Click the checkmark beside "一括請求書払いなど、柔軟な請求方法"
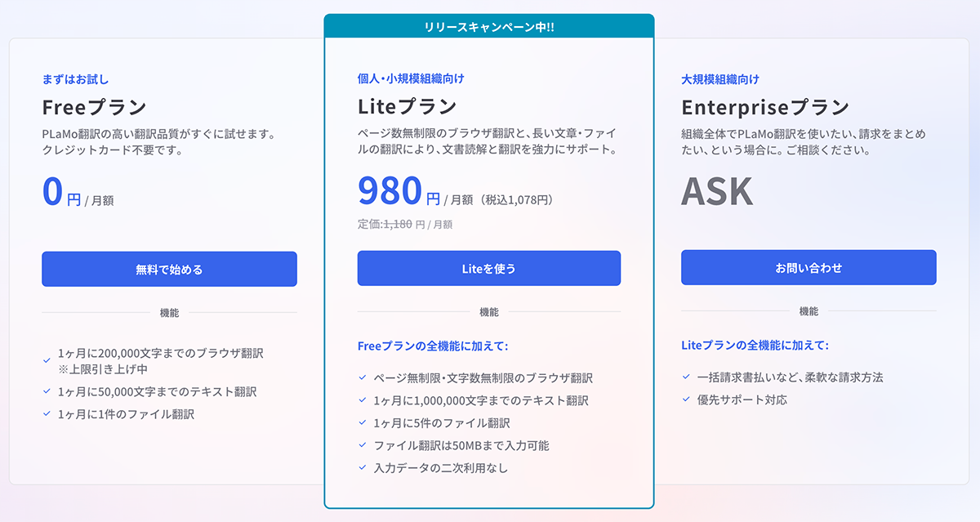 (686, 377)
